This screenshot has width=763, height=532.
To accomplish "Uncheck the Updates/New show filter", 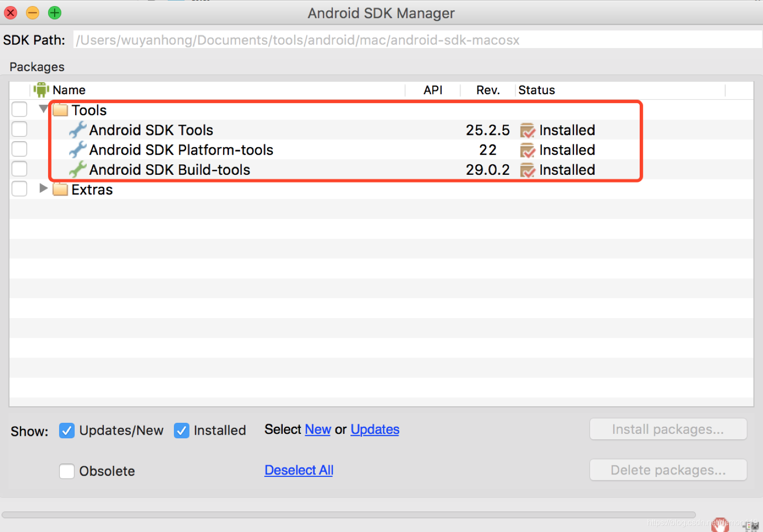I will 67,430.
